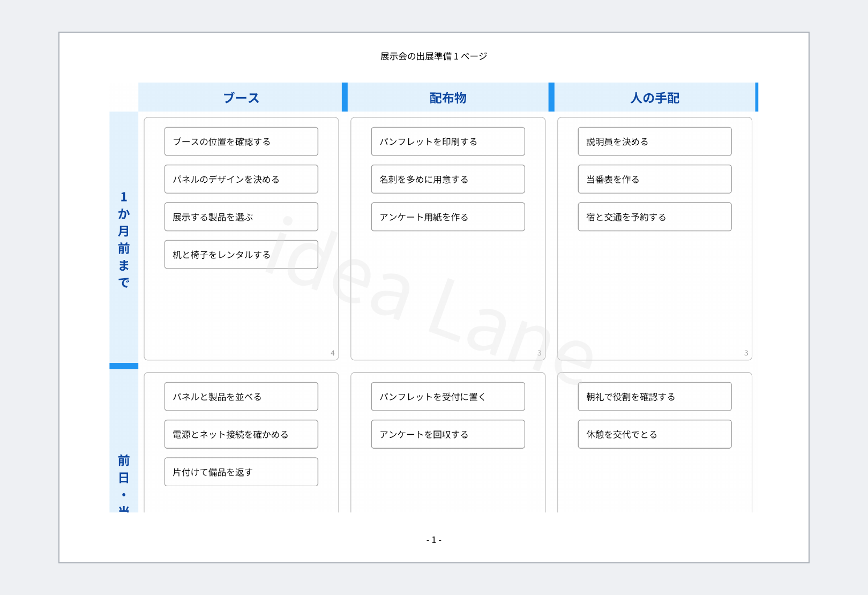This screenshot has width=868, height=595.
Task: Pick the card 机と椅子をレンタルする
Action: coord(241,254)
